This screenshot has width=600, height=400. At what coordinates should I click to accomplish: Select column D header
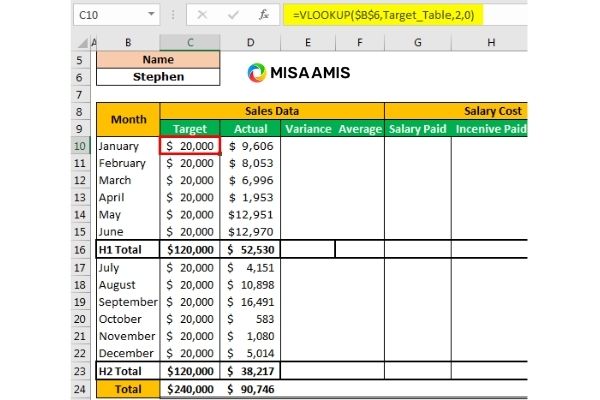[251, 42]
